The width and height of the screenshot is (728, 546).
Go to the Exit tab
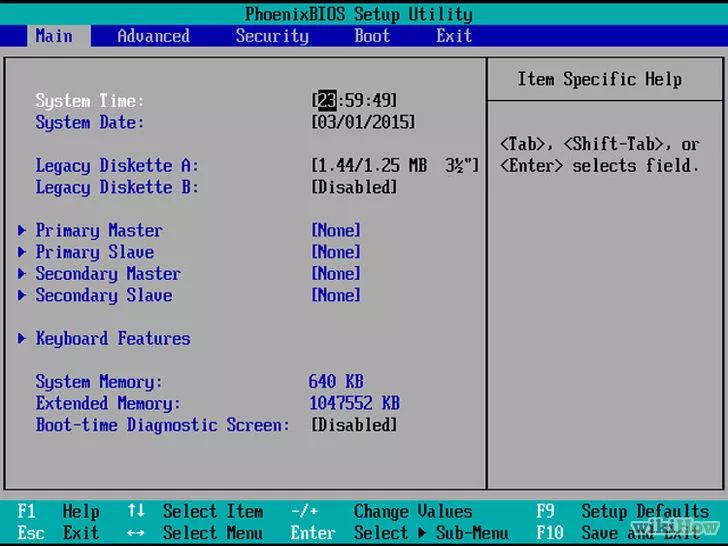(453, 36)
